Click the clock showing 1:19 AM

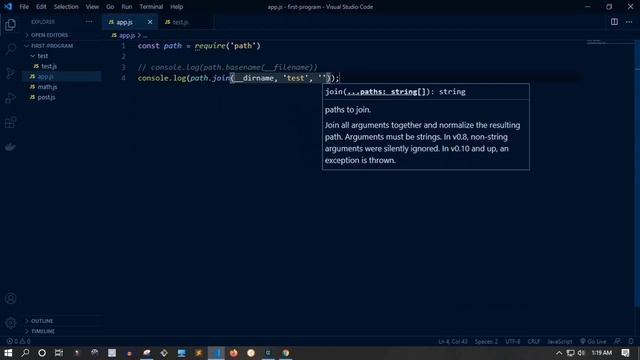pyautogui.click(x=601, y=353)
